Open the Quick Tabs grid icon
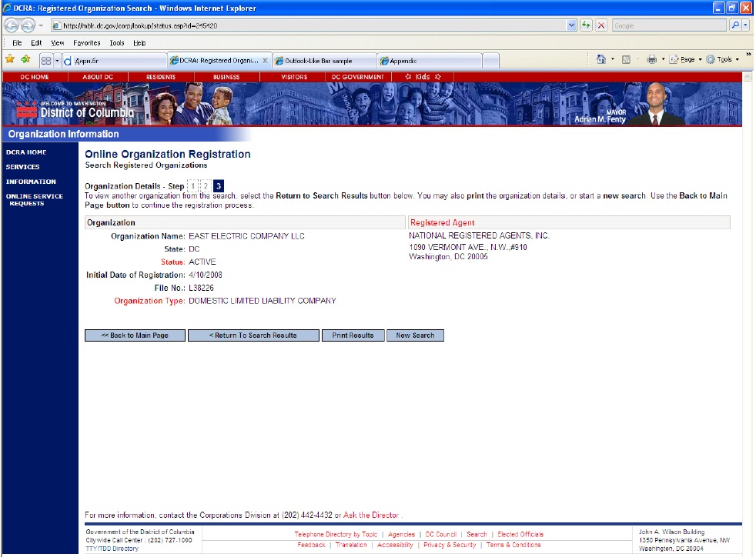The width and height of the screenshot is (756, 557). coord(45,61)
